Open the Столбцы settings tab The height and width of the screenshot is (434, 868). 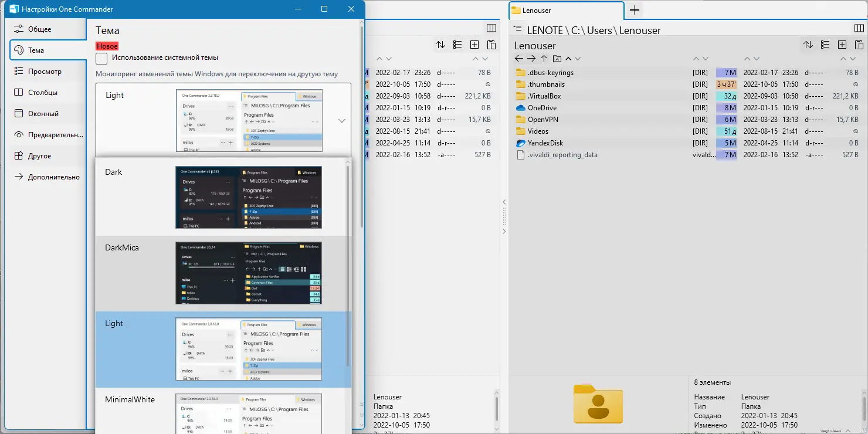[48, 93]
